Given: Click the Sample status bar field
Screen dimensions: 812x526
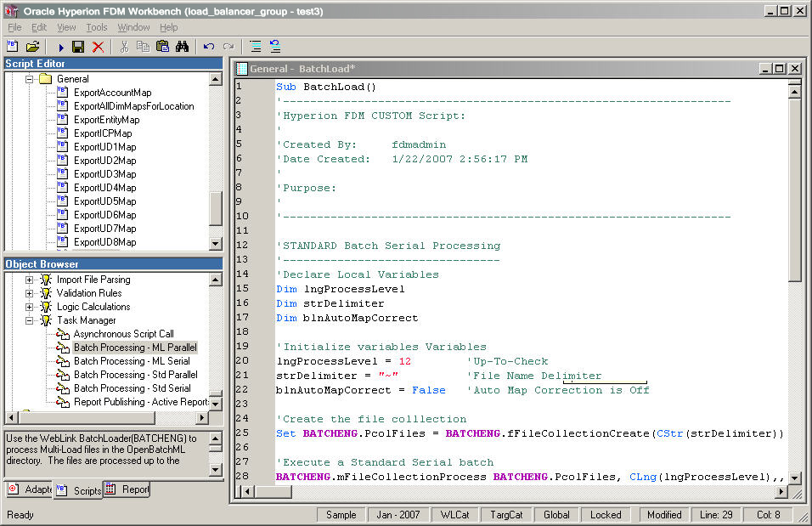Looking at the screenshot, I should click(x=341, y=515).
